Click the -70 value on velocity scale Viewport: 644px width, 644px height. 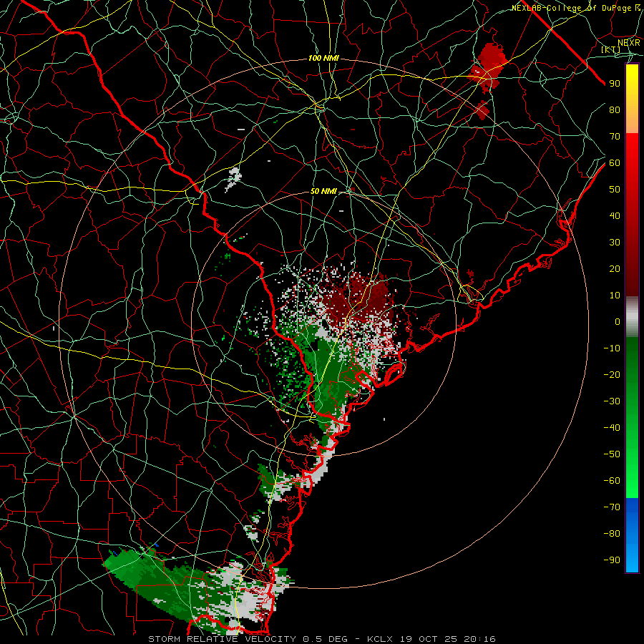click(612, 507)
